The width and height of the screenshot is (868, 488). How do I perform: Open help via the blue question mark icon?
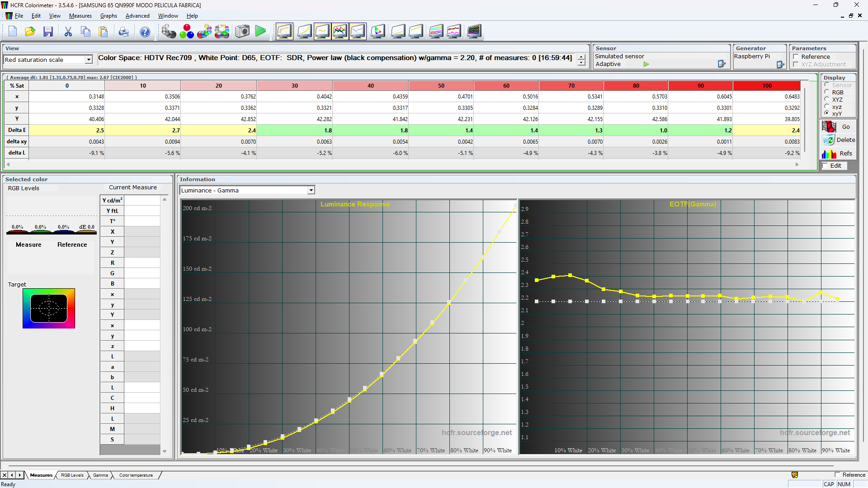(145, 32)
